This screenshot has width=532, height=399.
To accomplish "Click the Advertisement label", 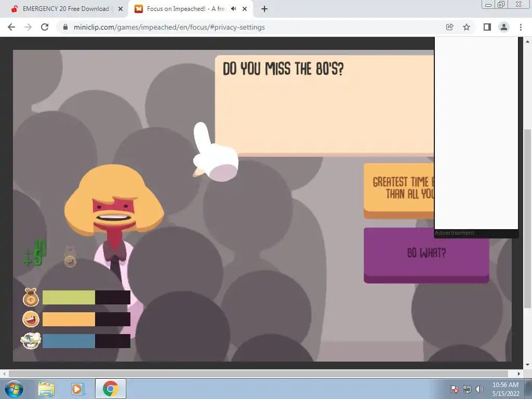I will [x=454, y=233].
